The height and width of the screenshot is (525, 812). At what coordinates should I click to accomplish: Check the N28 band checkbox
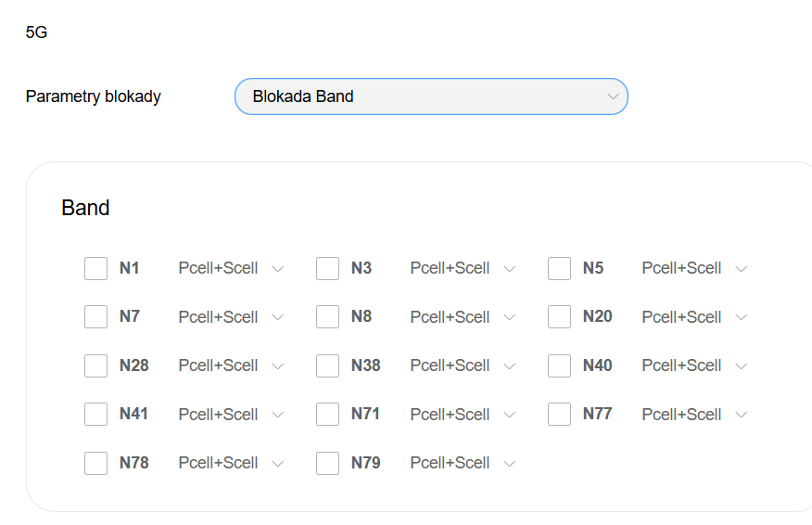click(96, 365)
